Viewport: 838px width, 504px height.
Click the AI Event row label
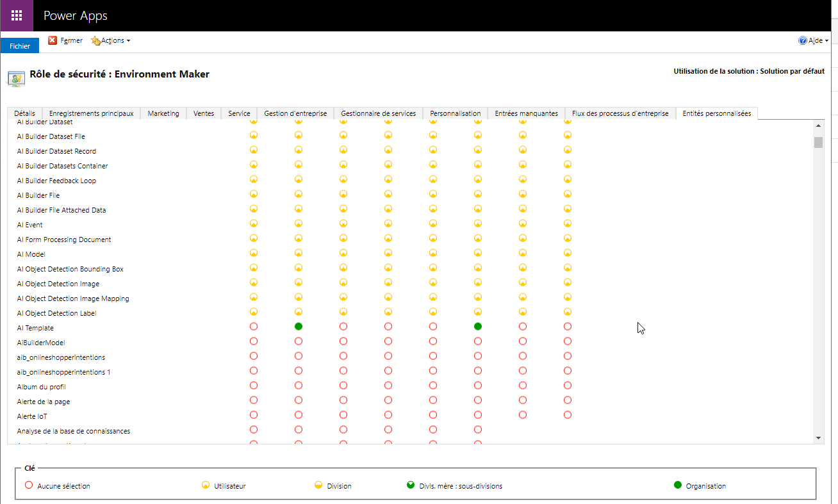click(x=30, y=225)
